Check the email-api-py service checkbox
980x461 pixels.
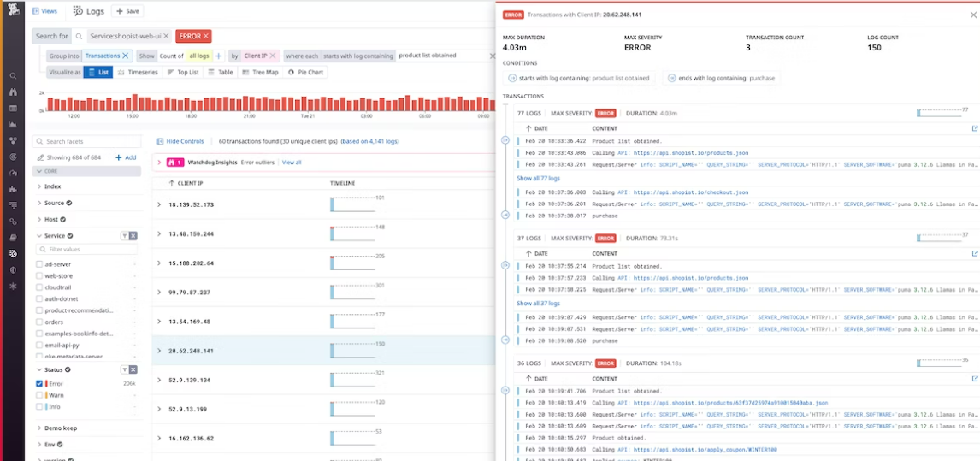(x=39, y=345)
